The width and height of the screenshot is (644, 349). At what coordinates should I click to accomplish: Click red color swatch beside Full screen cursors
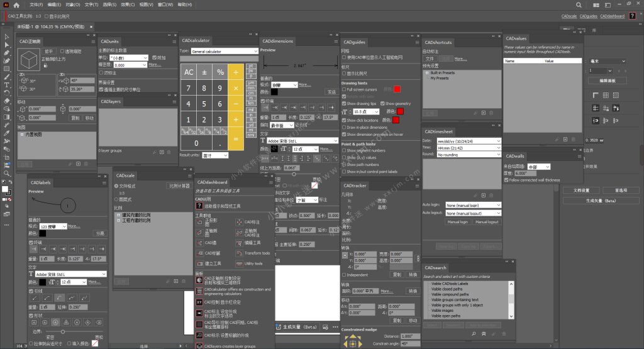[x=397, y=89]
